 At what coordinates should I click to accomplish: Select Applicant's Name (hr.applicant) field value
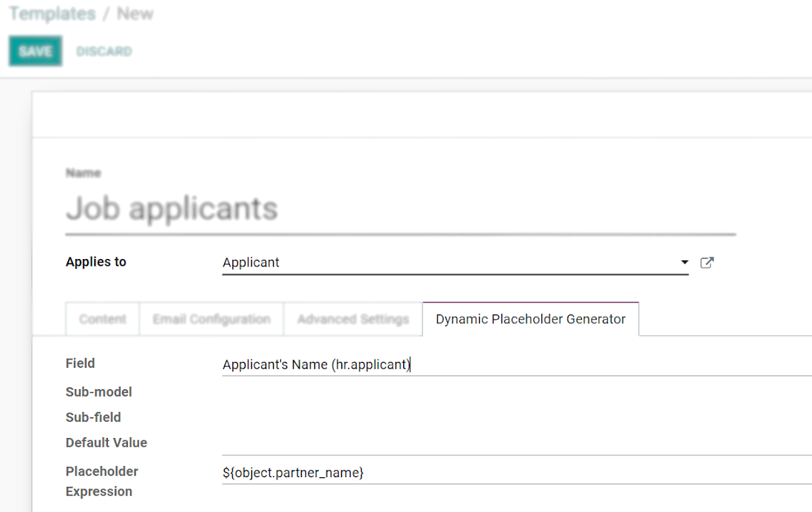tap(317, 364)
